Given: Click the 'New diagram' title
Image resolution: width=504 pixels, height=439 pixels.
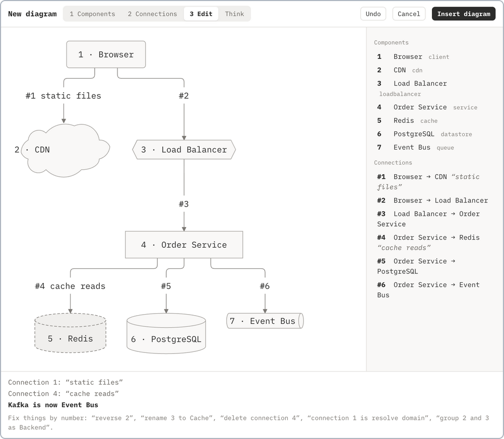Looking at the screenshot, I should 32,14.
